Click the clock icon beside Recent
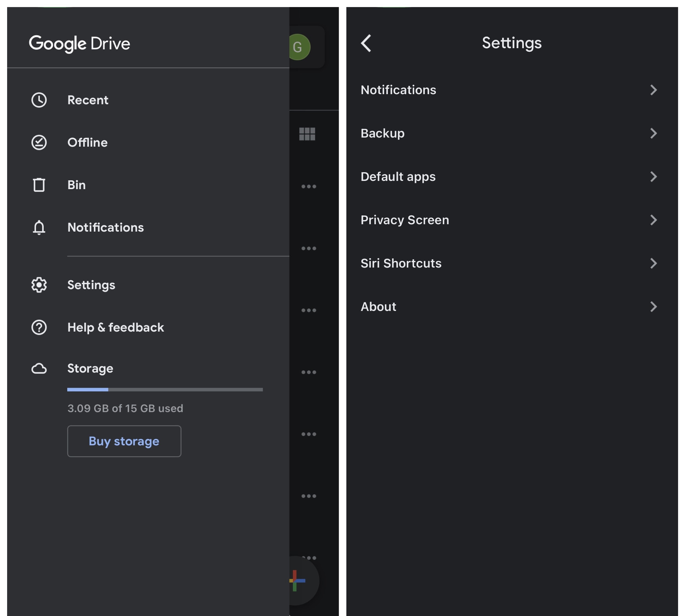 [39, 100]
